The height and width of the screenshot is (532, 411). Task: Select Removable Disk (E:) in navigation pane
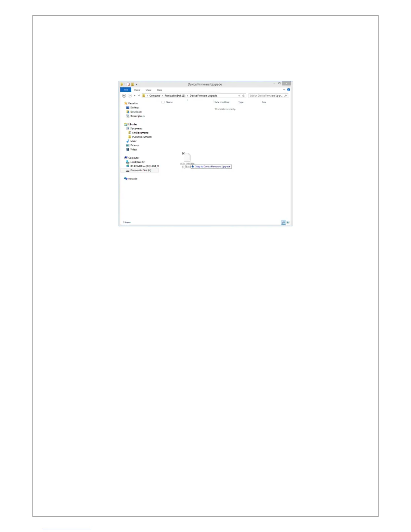coord(139,171)
